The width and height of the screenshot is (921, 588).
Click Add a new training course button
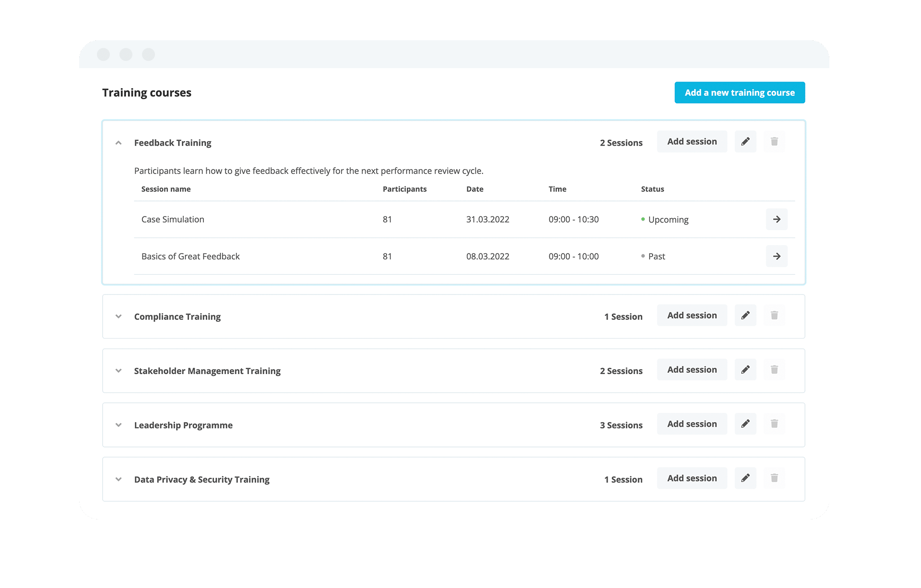pos(738,92)
